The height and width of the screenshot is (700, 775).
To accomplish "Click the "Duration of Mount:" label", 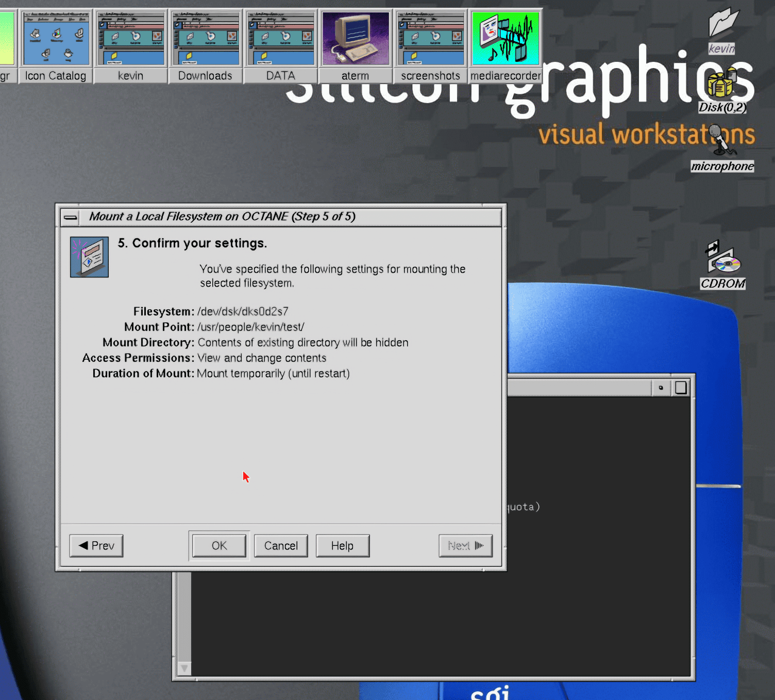I will pyautogui.click(x=143, y=373).
